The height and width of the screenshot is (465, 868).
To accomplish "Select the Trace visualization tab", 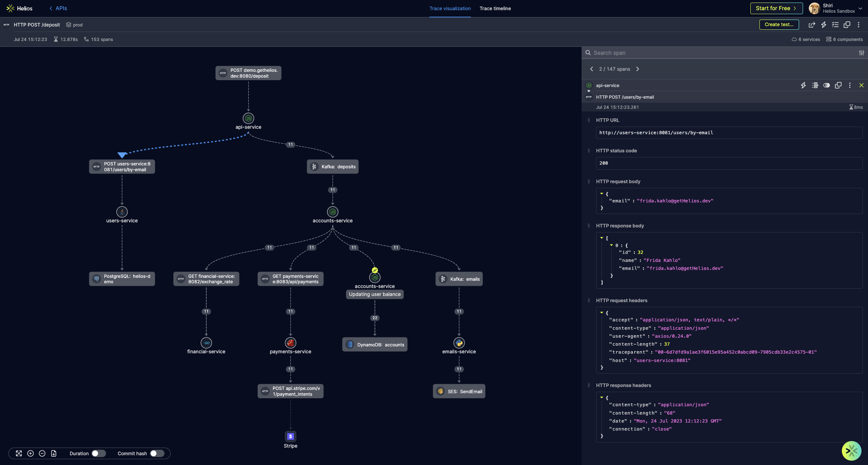I will click(450, 8).
